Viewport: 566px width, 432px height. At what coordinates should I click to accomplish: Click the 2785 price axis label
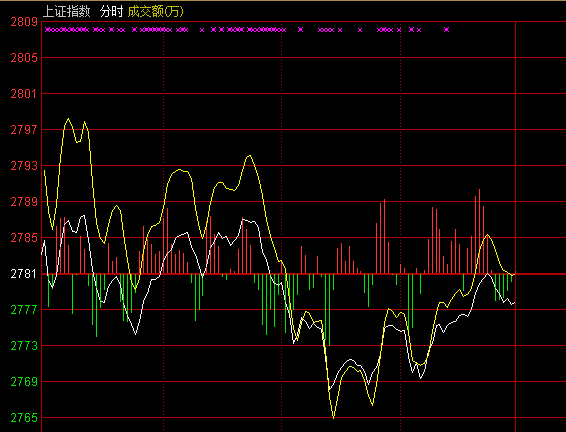pos(24,238)
